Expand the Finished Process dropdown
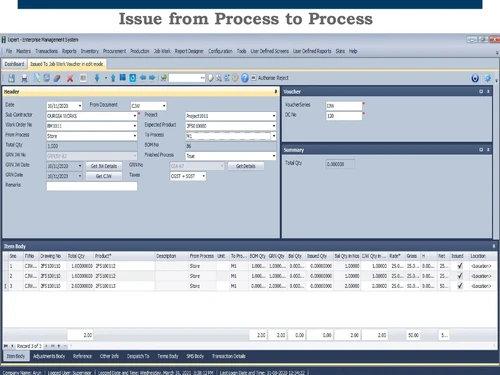This screenshot has width=500, height=375. pos(274,156)
